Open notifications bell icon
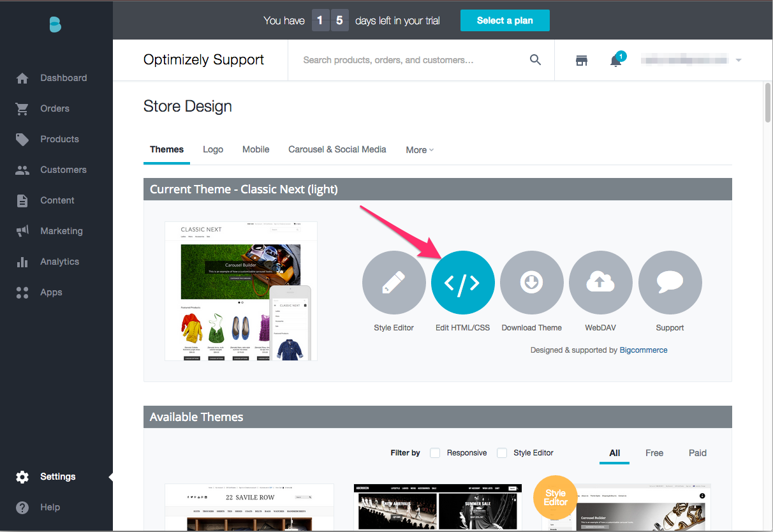 616,60
